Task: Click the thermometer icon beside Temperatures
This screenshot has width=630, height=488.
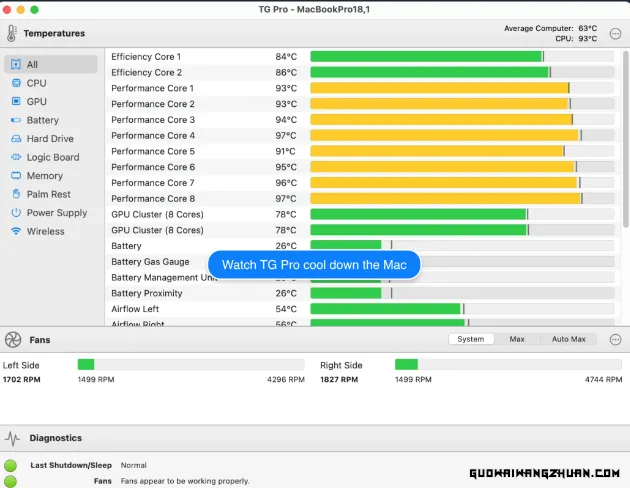Action: coord(11,33)
